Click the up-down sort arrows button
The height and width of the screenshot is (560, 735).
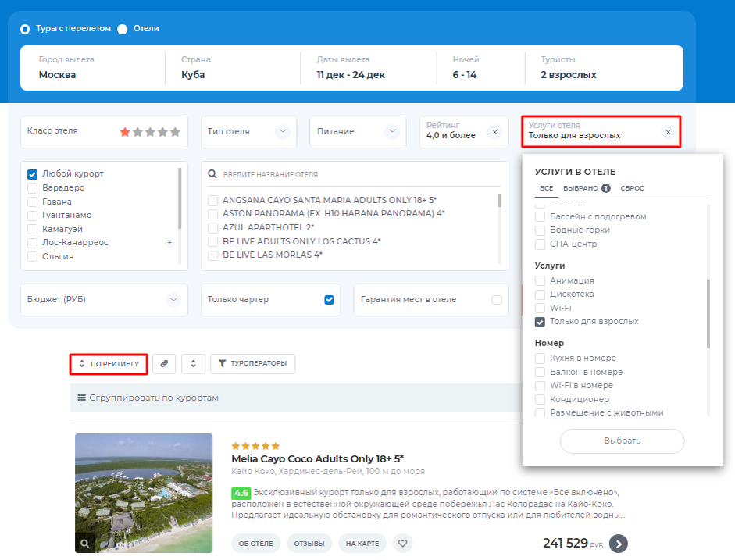(193, 364)
